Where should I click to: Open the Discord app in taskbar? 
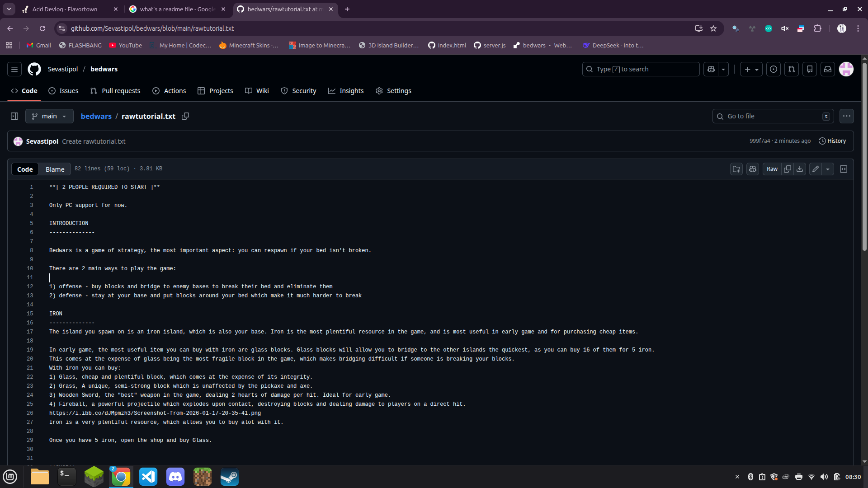[x=175, y=477]
